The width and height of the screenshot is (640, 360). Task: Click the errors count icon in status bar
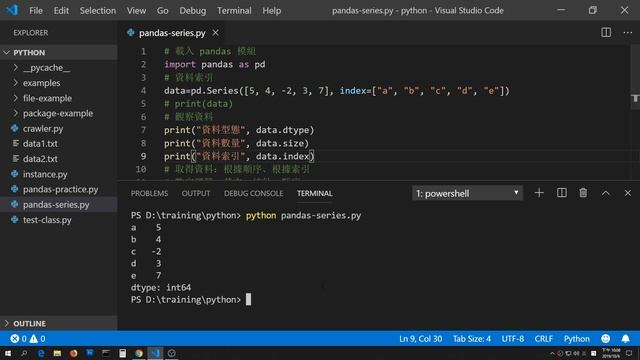[x=15, y=338]
